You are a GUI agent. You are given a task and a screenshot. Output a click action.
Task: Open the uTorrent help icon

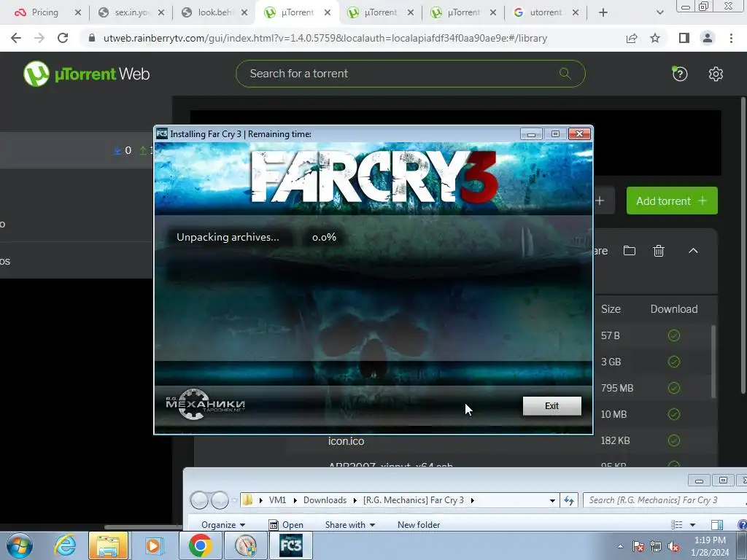click(679, 74)
